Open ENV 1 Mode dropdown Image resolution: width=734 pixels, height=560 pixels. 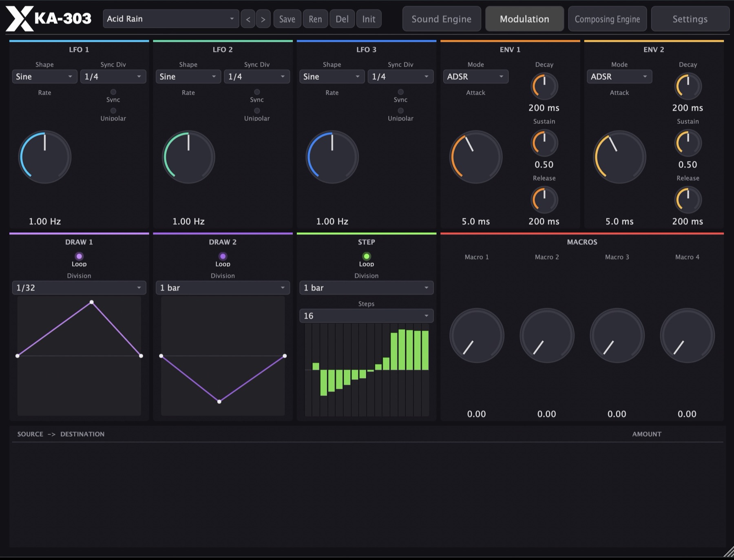[x=475, y=76]
